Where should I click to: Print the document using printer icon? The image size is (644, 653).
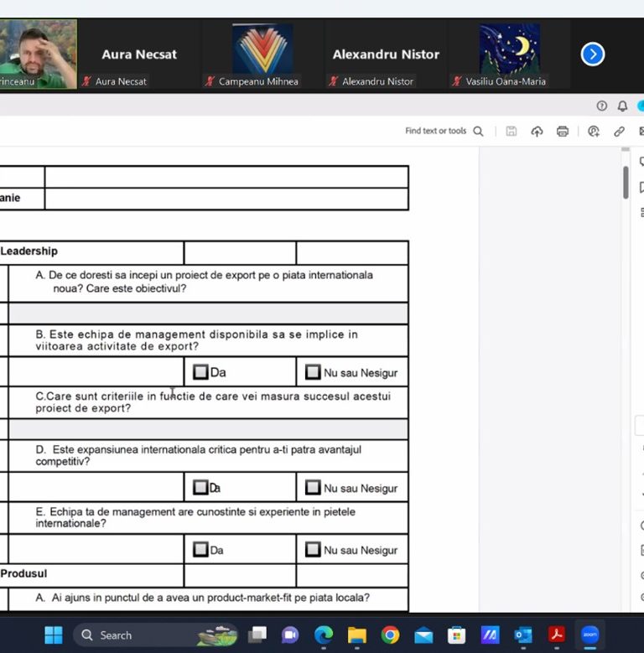point(563,131)
